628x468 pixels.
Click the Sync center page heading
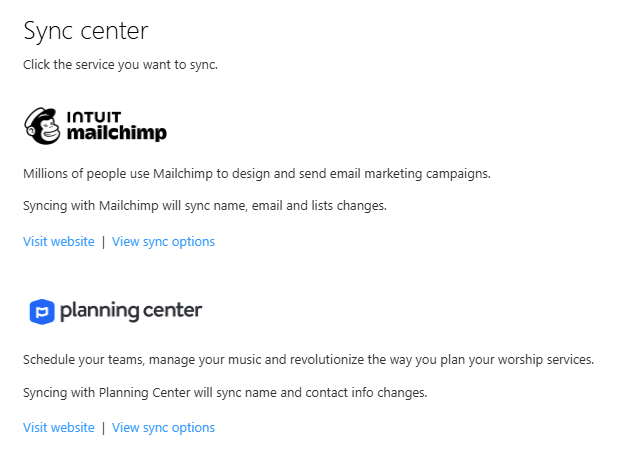pos(86,31)
